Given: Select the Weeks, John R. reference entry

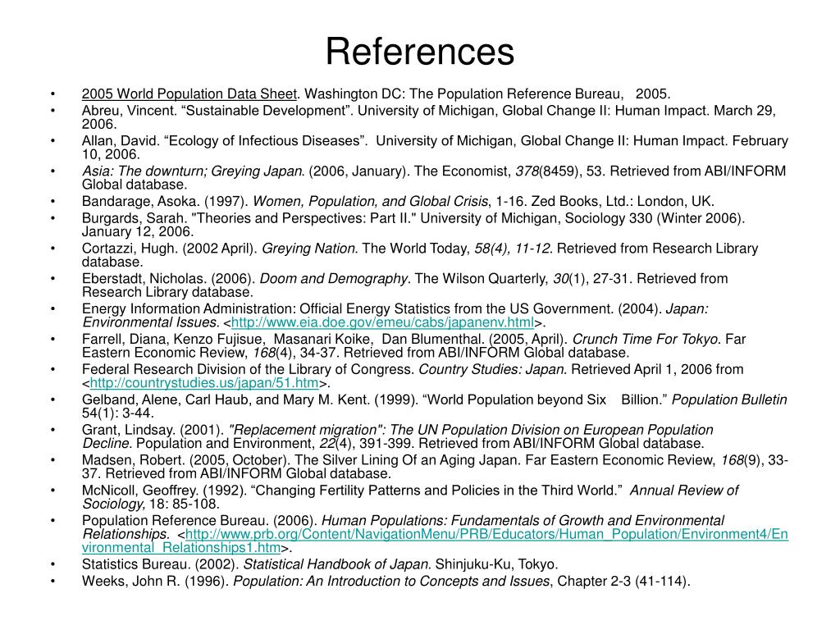Looking at the screenshot, I should pyautogui.click(x=386, y=582).
